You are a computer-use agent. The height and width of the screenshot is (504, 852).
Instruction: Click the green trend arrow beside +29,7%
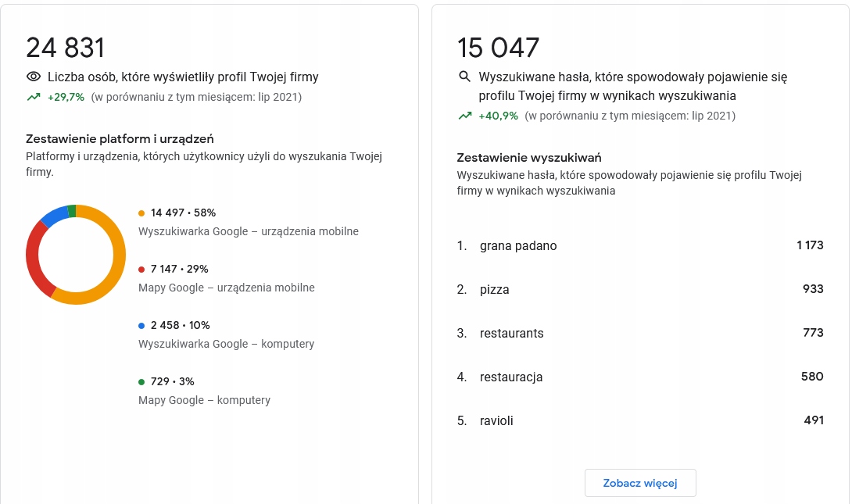point(34,97)
